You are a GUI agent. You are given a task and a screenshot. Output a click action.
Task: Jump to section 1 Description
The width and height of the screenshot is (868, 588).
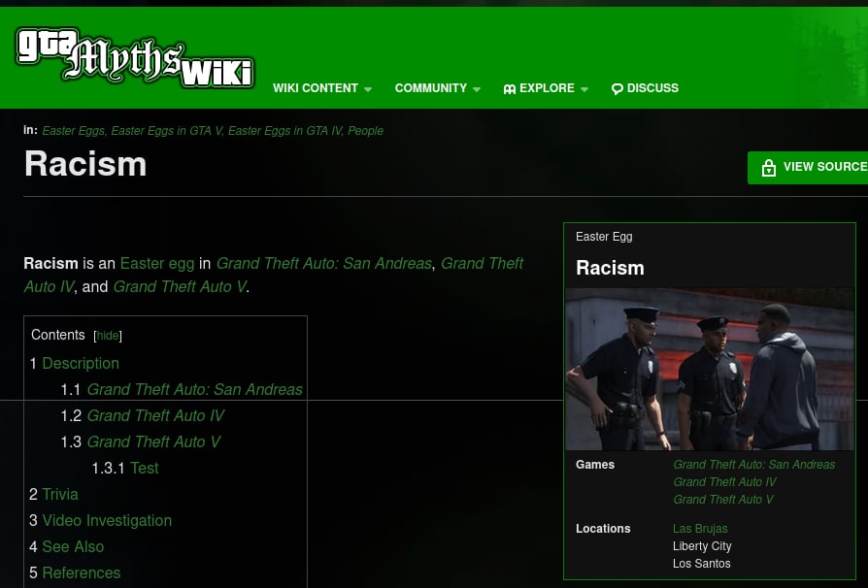pos(81,364)
